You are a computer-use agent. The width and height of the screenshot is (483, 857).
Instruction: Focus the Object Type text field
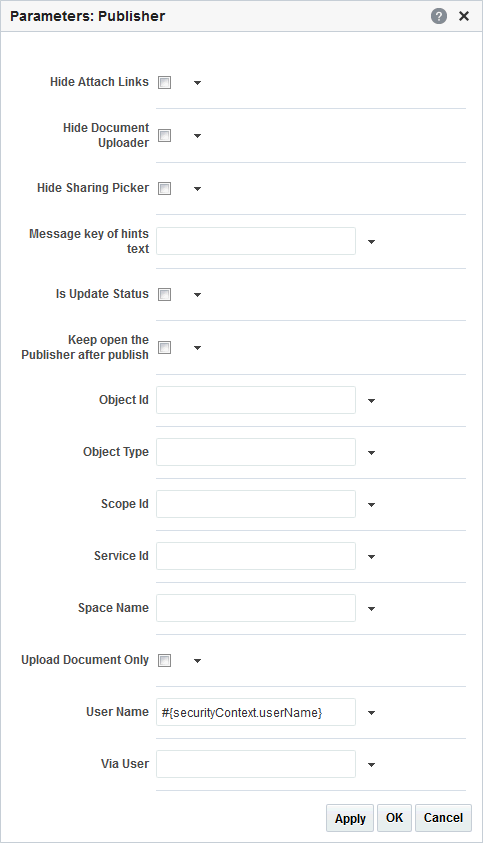click(x=256, y=452)
